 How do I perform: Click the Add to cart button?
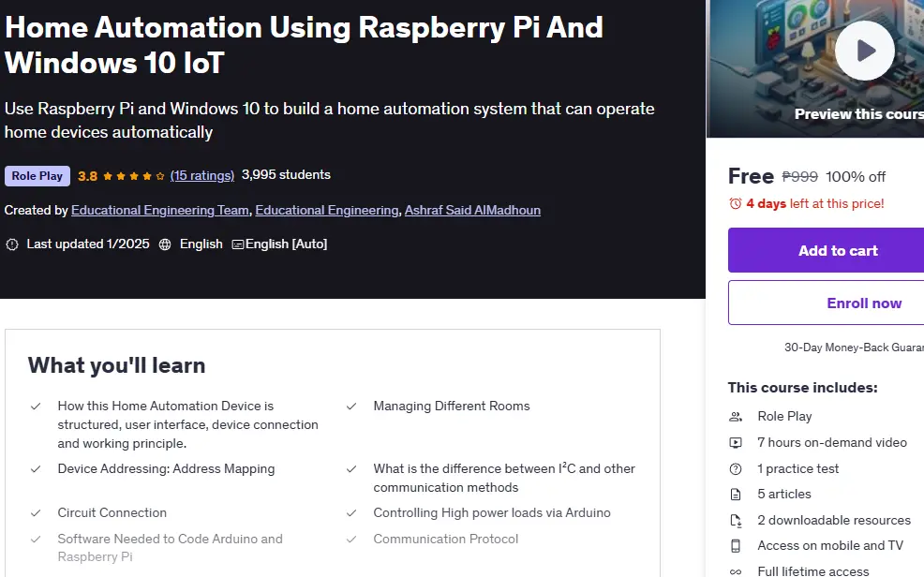point(827,250)
